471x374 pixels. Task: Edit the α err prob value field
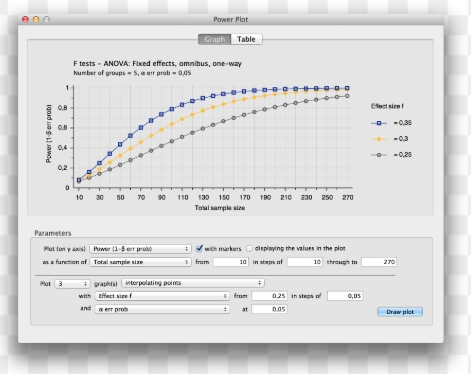point(269,309)
